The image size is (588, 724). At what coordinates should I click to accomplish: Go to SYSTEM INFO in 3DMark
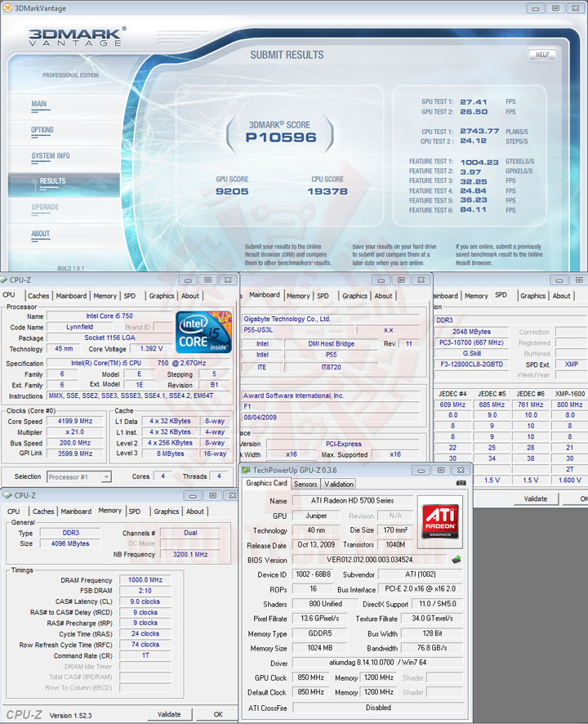51,156
